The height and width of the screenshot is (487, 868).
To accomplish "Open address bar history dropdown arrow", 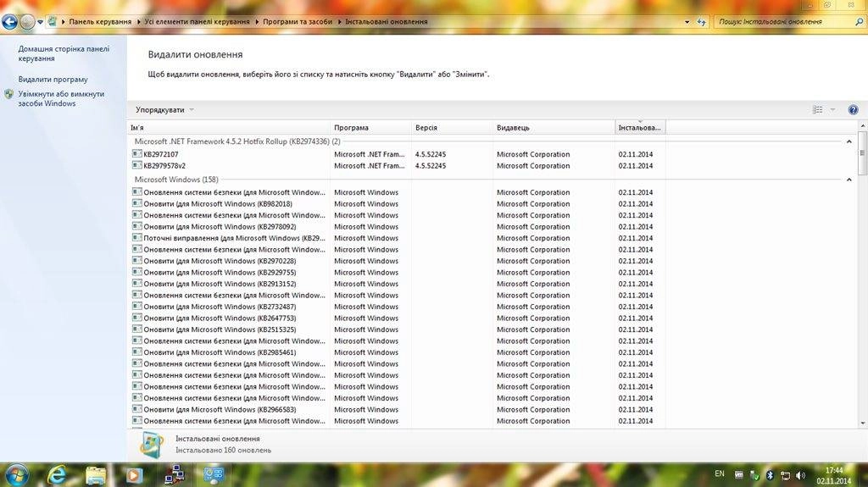I will (x=687, y=22).
